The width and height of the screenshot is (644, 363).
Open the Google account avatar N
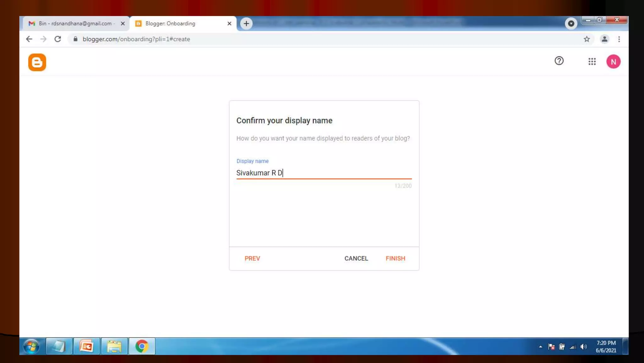[x=613, y=62]
